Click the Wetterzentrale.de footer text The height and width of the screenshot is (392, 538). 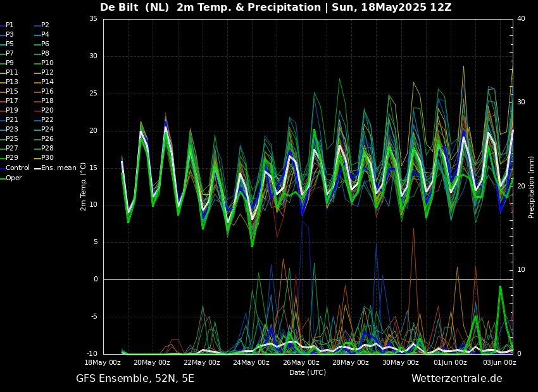456,379
